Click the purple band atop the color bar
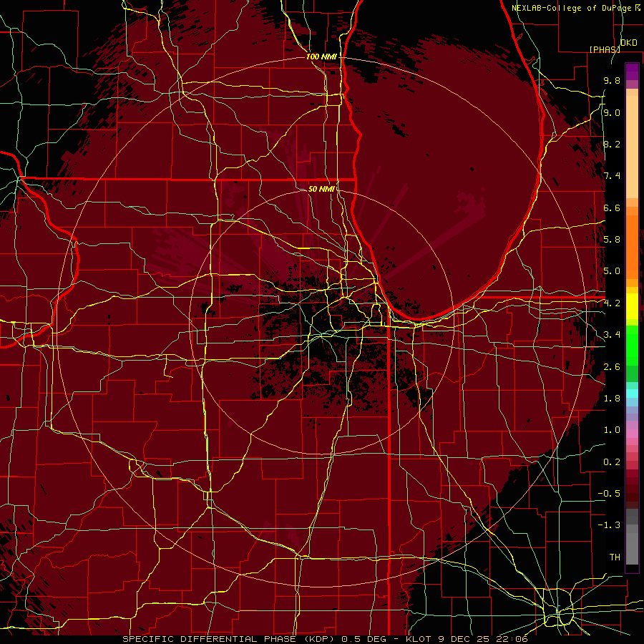This screenshot has width=644, height=644. [x=632, y=72]
